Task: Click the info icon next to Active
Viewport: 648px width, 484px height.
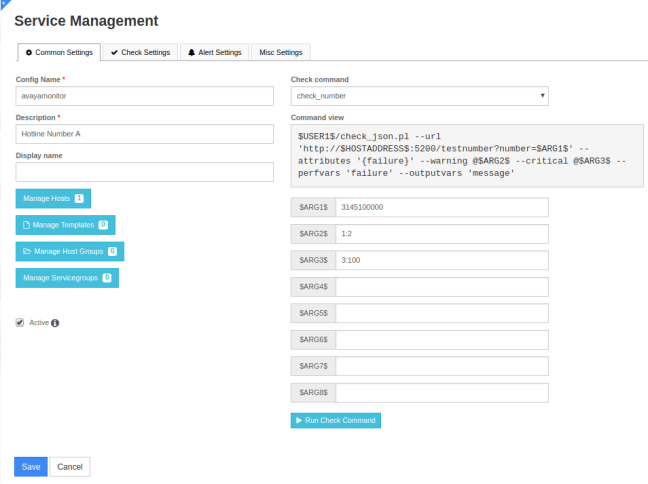Action: 55,323
